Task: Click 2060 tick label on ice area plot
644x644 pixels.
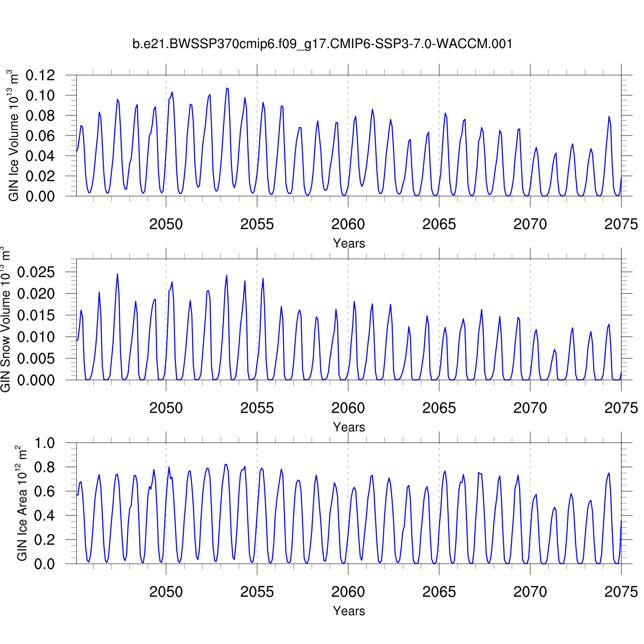Action: pos(348,592)
